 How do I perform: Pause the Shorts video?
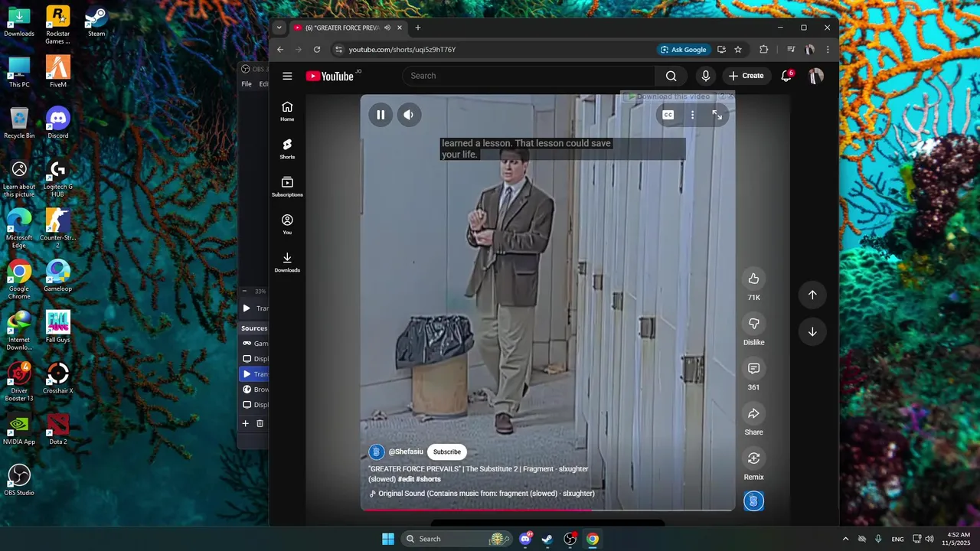click(381, 115)
